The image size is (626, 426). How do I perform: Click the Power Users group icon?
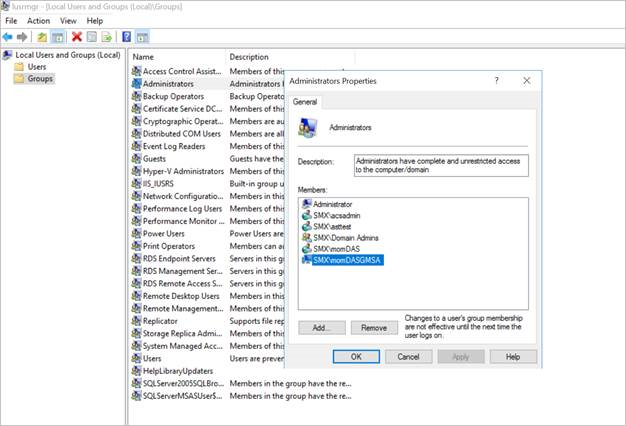tap(136, 234)
